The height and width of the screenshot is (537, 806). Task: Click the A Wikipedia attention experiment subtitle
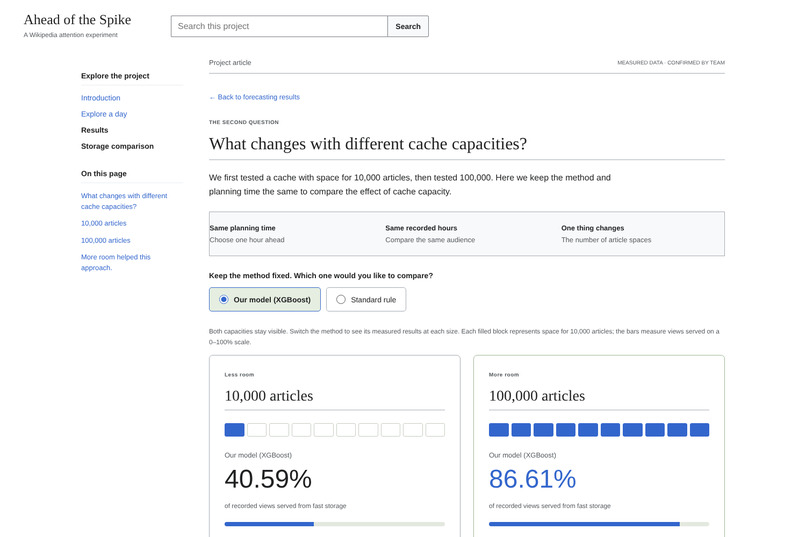point(70,35)
